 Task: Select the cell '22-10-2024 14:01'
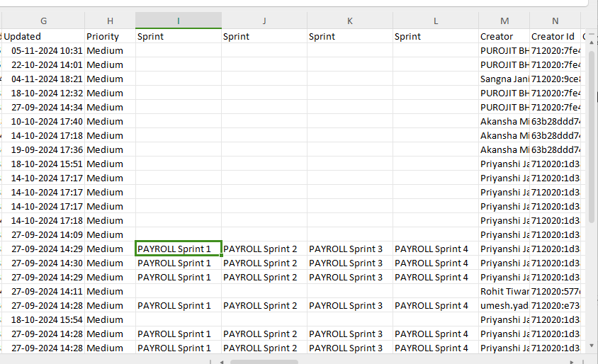[x=43, y=64]
